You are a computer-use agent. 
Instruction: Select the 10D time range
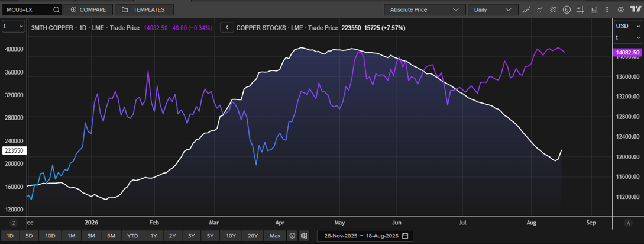50,236
